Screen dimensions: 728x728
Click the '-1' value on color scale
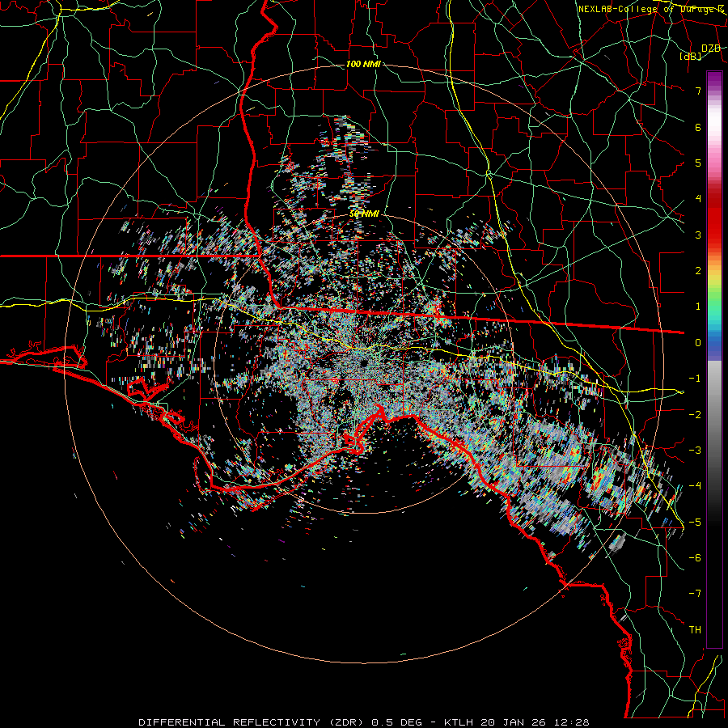[x=695, y=379]
